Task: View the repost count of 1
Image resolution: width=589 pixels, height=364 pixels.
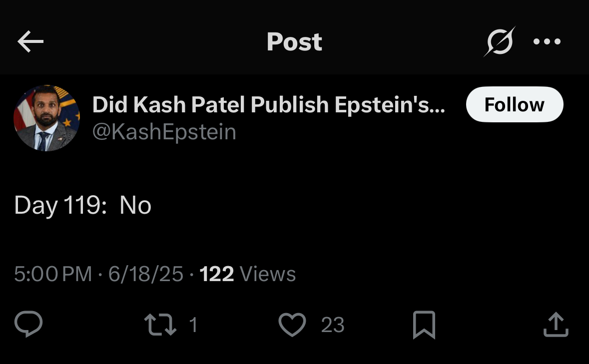Action: click(193, 325)
